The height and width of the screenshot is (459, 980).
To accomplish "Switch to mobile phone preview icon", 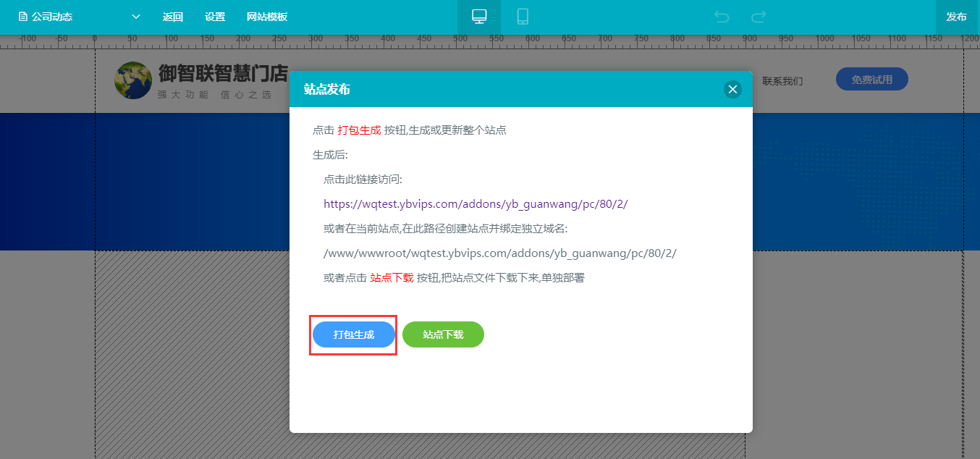I will click(523, 17).
